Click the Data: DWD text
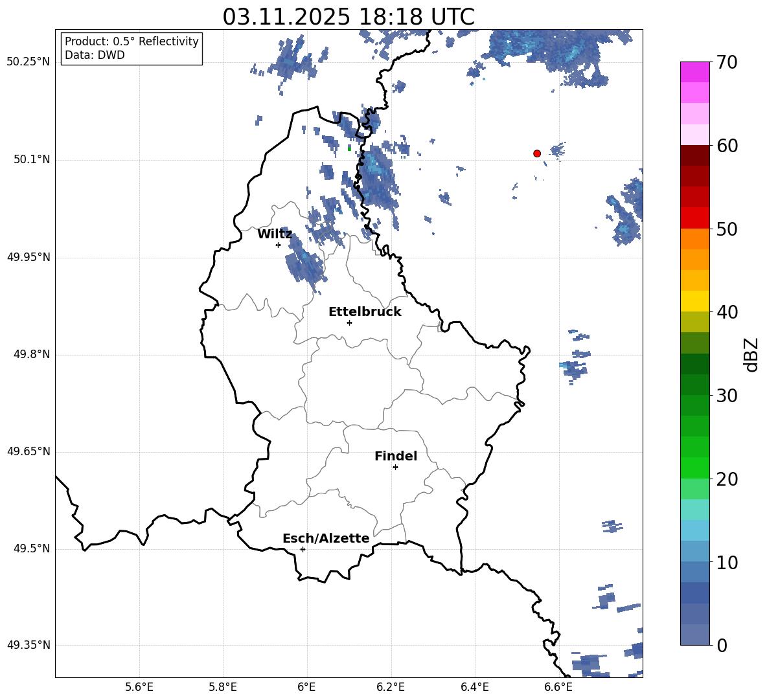767x700 pixels. tap(95, 55)
